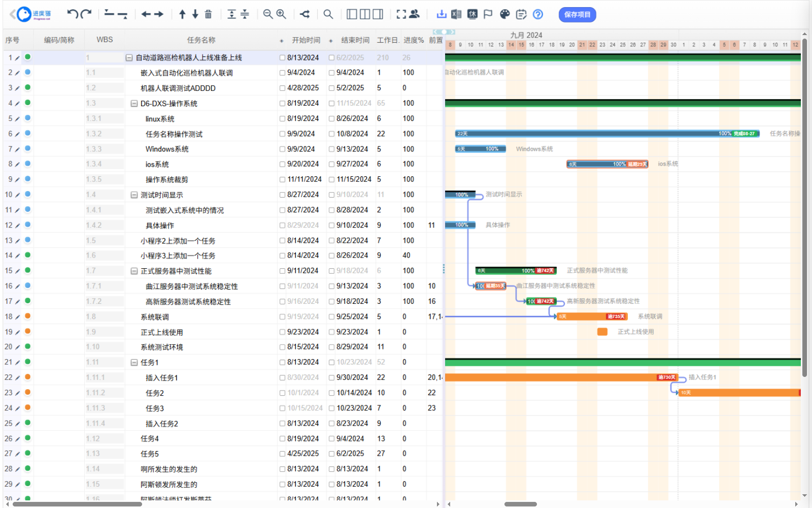
Task: Collapse the 任务1 group
Action: (134, 363)
